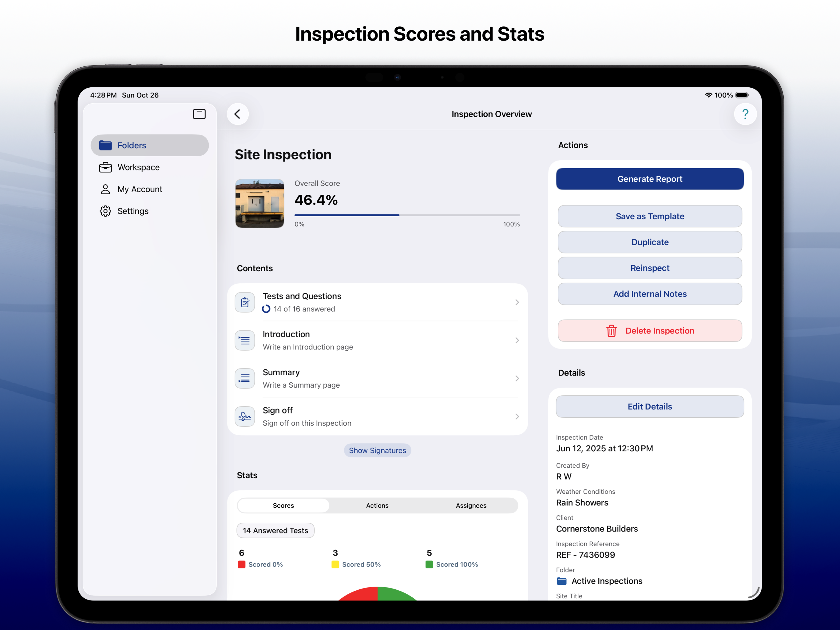The width and height of the screenshot is (840, 630).
Task: Click the Wi-Fi status icon
Action: [x=708, y=95]
